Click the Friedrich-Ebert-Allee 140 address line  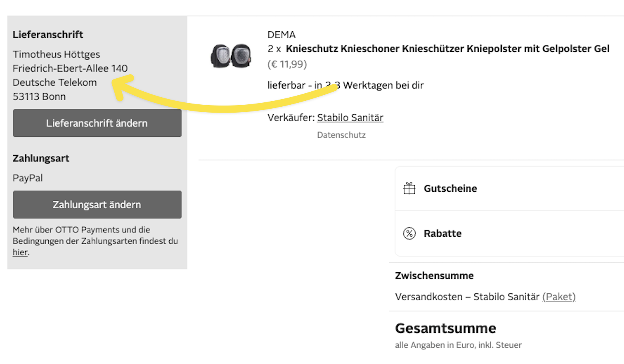coord(70,69)
